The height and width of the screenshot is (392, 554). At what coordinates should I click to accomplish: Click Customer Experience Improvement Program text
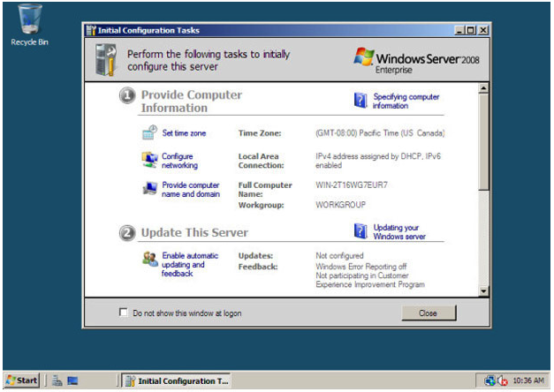(370, 281)
